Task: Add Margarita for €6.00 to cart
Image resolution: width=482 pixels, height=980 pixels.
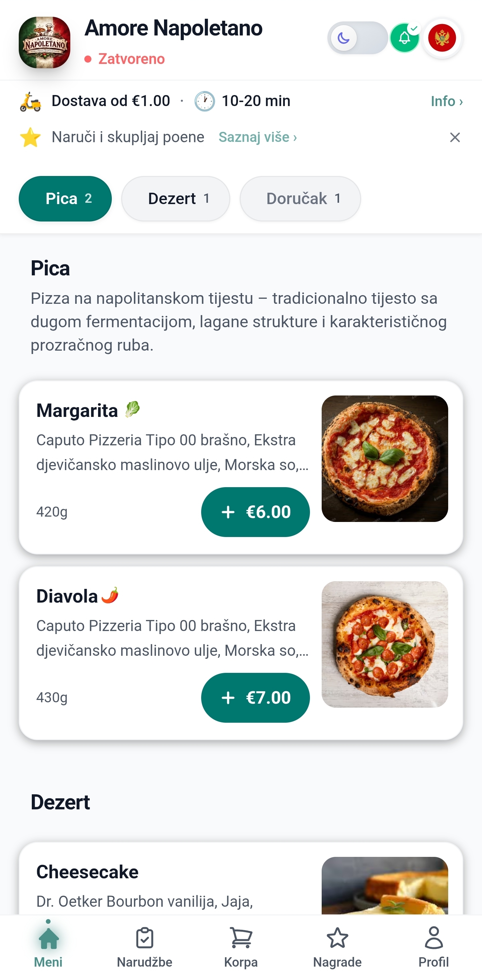Action: 255,512
